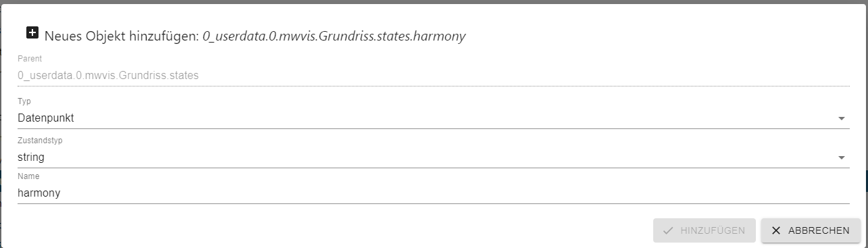868x248 pixels.
Task: Expand the Zustandstyp dropdown arrow
Action: [842, 157]
